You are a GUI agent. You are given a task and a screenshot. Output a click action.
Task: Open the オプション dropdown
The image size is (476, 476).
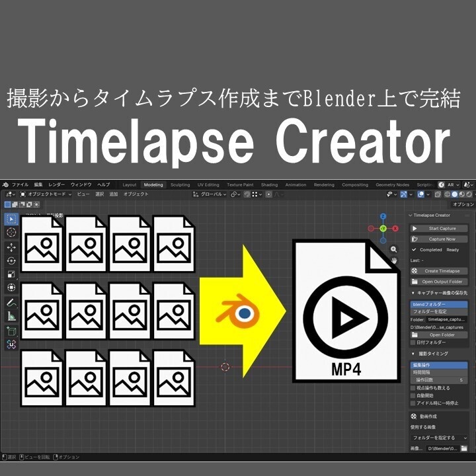(x=463, y=204)
